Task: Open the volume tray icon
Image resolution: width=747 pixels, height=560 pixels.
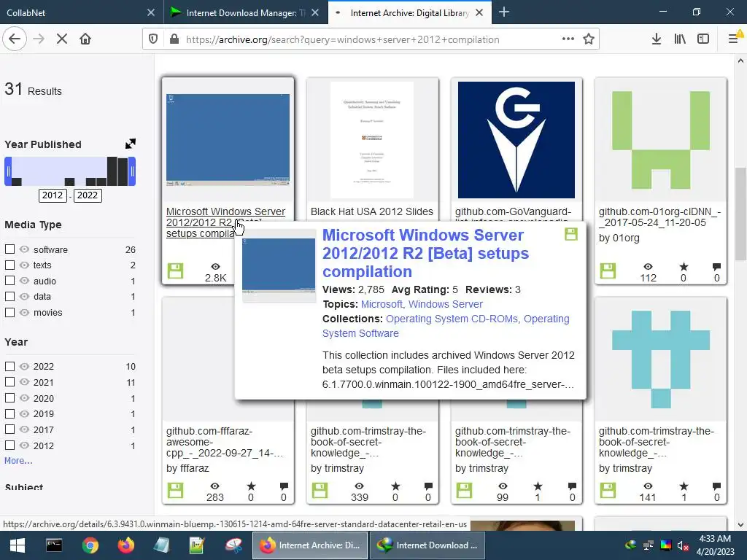Action: coord(684,545)
